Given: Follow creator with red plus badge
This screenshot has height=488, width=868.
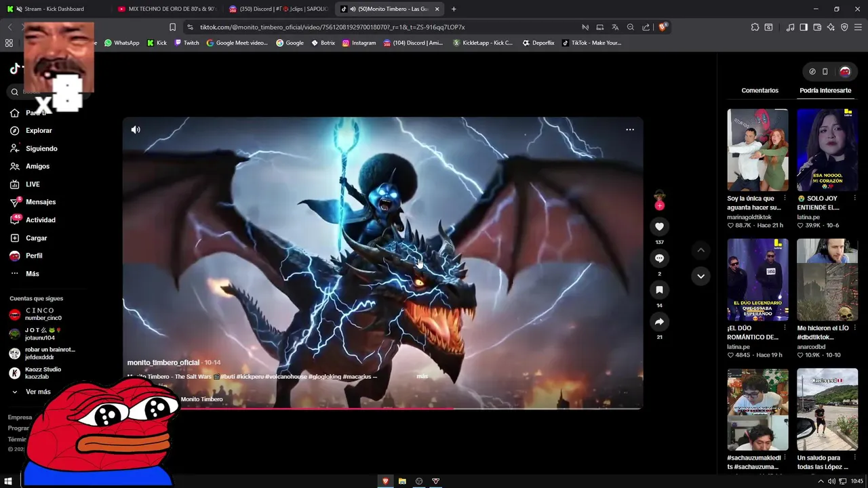Looking at the screenshot, I should pyautogui.click(x=659, y=205).
